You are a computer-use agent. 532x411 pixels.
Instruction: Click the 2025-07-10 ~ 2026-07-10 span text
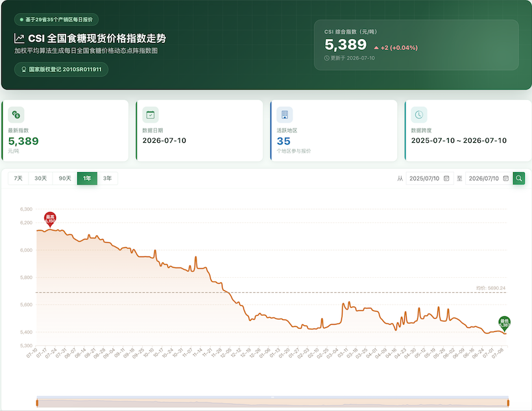pyautogui.click(x=459, y=141)
